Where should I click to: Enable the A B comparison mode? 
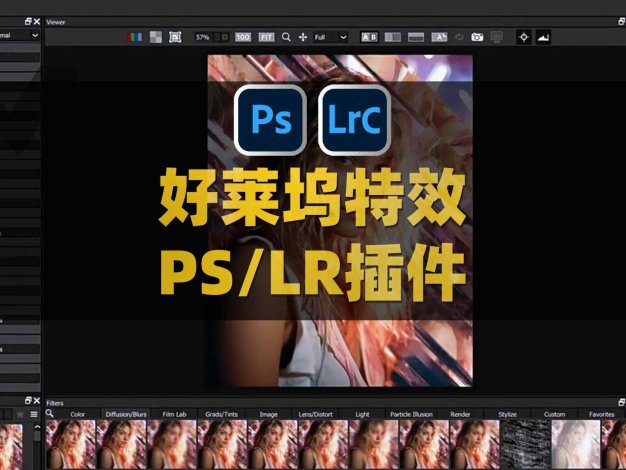pos(369,37)
